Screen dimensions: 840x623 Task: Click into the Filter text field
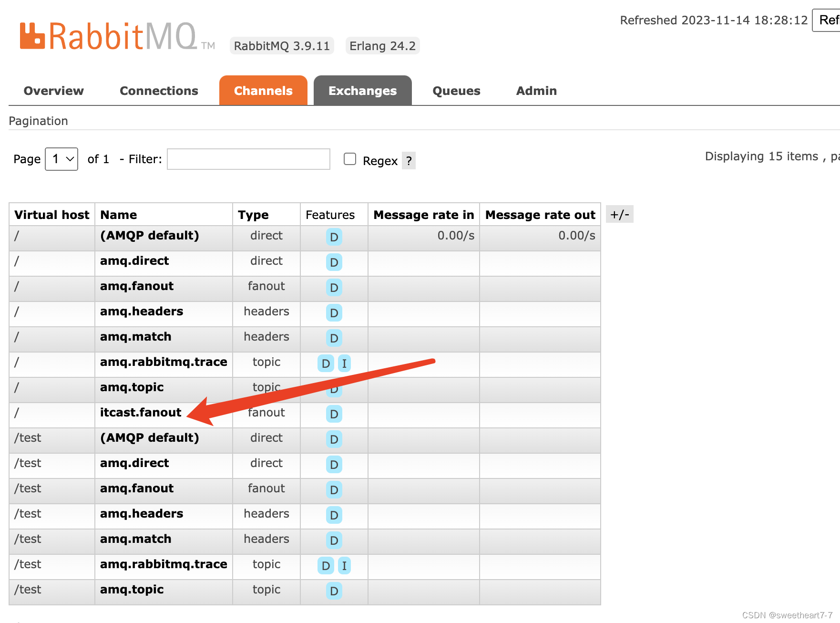(x=248, y=159)
